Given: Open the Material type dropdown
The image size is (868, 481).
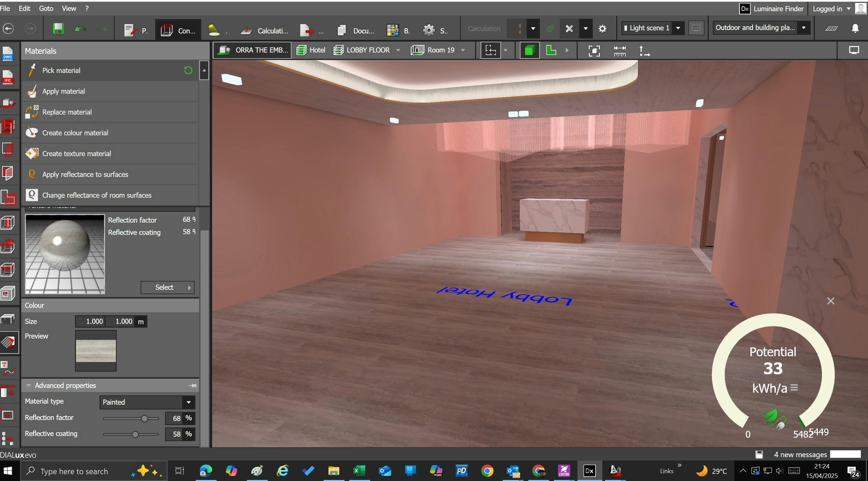Looking at the screenshot, I should [188, 402].
